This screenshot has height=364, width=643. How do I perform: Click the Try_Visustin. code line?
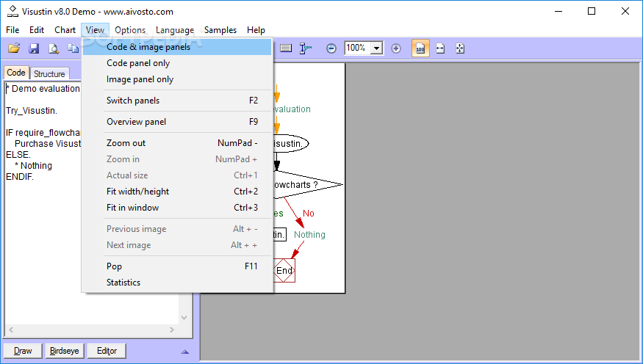tap(32, 111)
